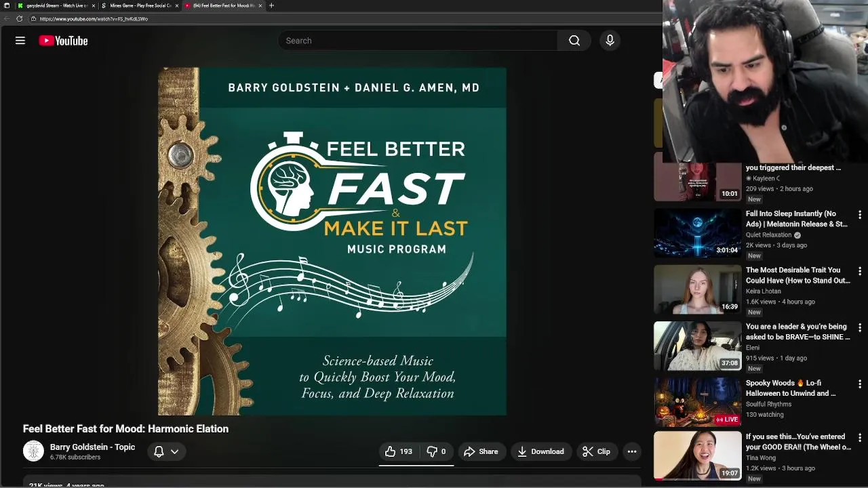Open Barry Goldstein - Topic channel avatar
The height and width of the screenshot is (488, 868).
[33, 451]
